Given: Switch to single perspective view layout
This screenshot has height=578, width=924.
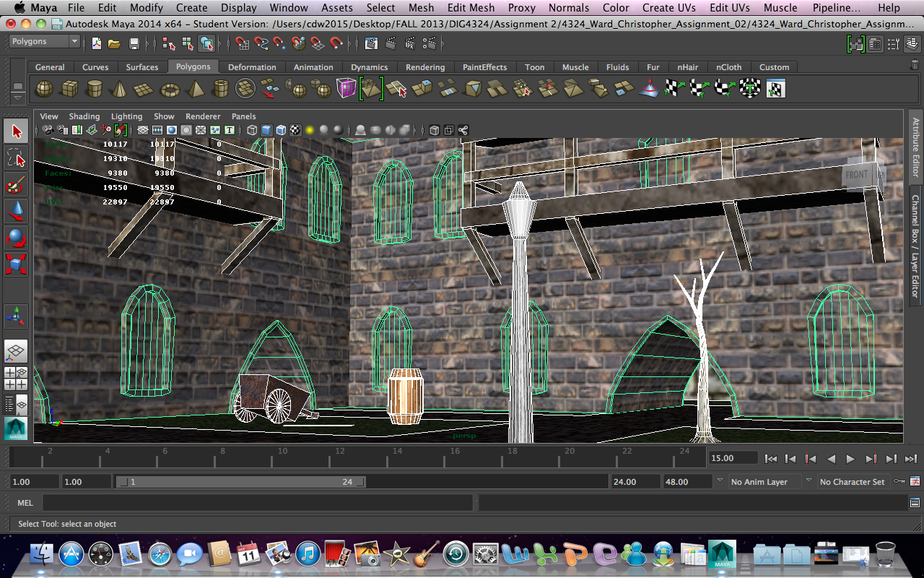Looking at the screenshot, I should 16,350.
